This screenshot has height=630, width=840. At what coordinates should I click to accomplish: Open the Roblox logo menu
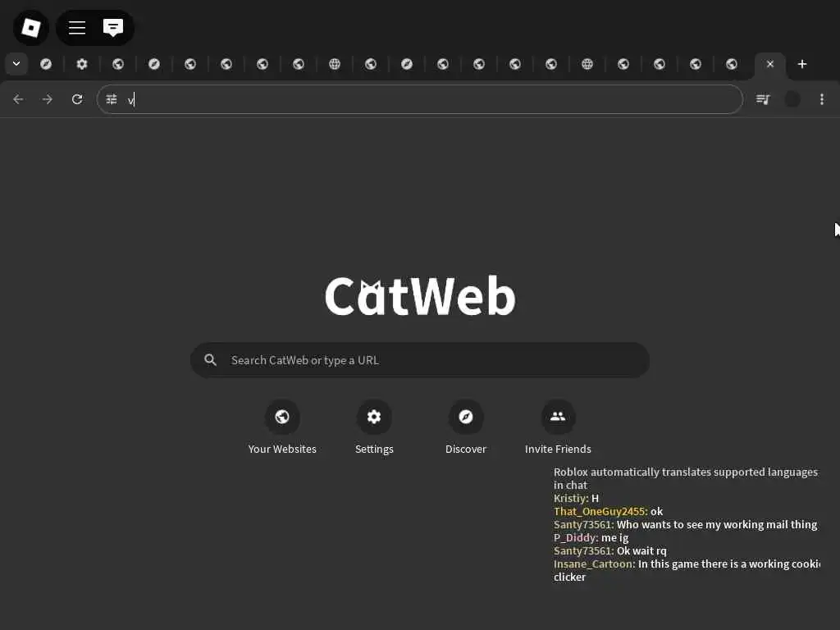click(x=31, y=27)
